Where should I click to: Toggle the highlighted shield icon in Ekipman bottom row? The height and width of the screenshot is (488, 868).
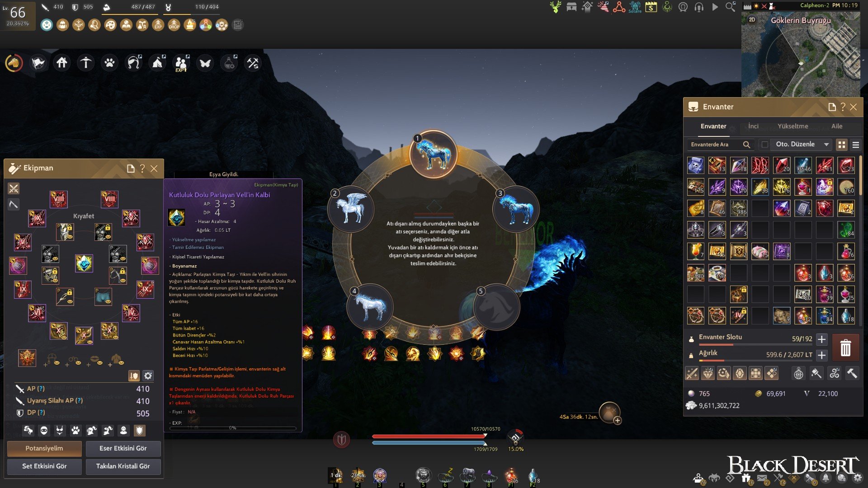coord(139,431)
